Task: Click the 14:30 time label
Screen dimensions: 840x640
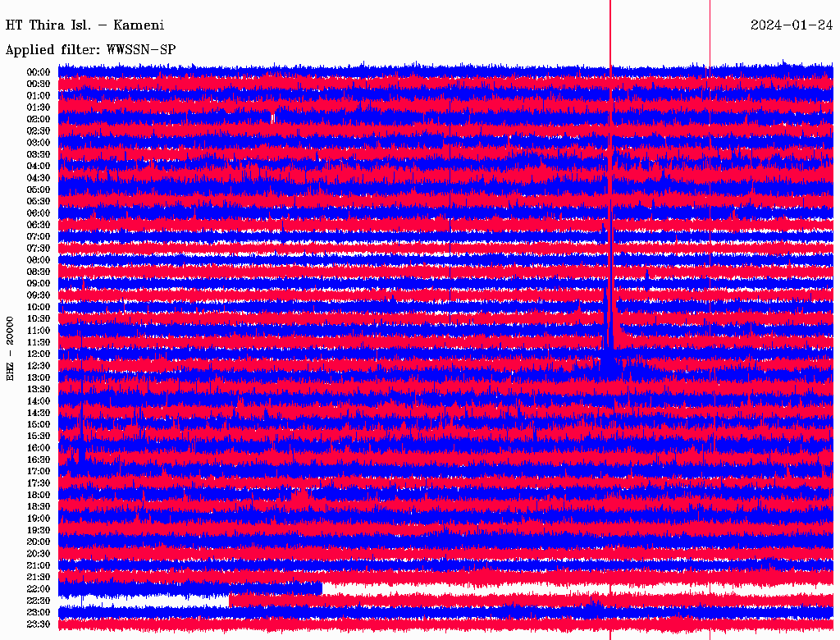Action: click(x=39, y=414)
